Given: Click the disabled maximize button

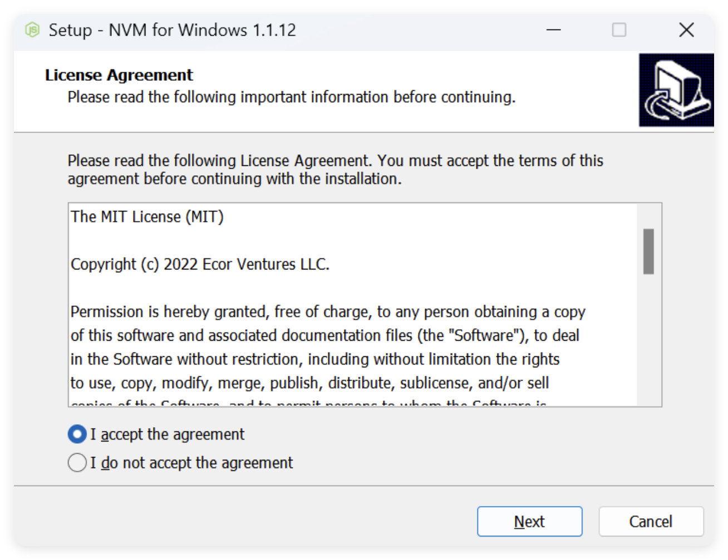Looking at the screenshot, I should click(619, 30).
